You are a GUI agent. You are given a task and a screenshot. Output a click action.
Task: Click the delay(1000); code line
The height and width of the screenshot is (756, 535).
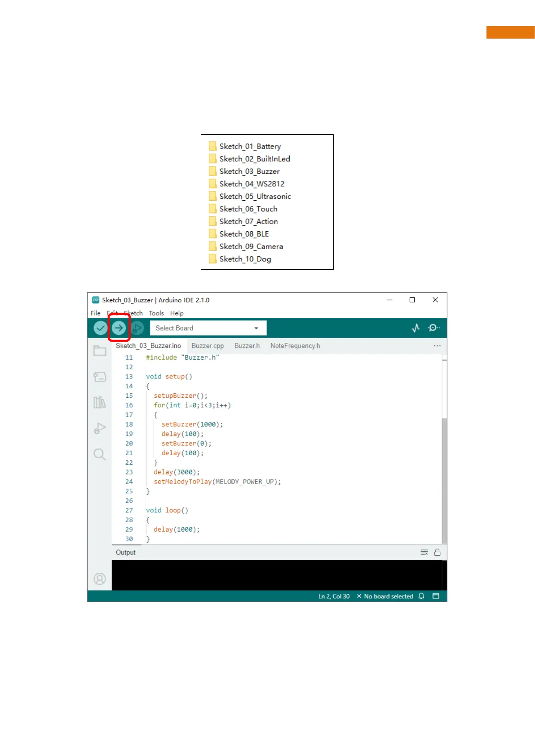[x=177, y=530]
